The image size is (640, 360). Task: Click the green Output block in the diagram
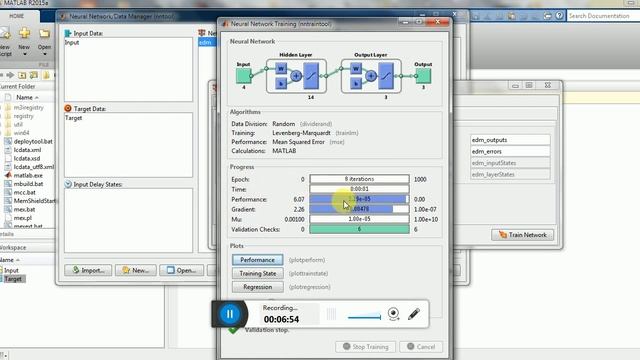(423, 76)
